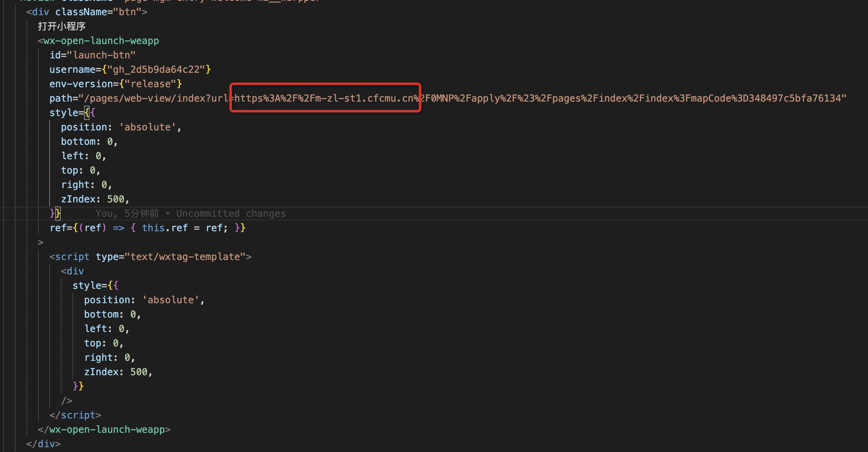
Task: Click the id="launch-btn" attribute
Action: [x=92, y=55]
